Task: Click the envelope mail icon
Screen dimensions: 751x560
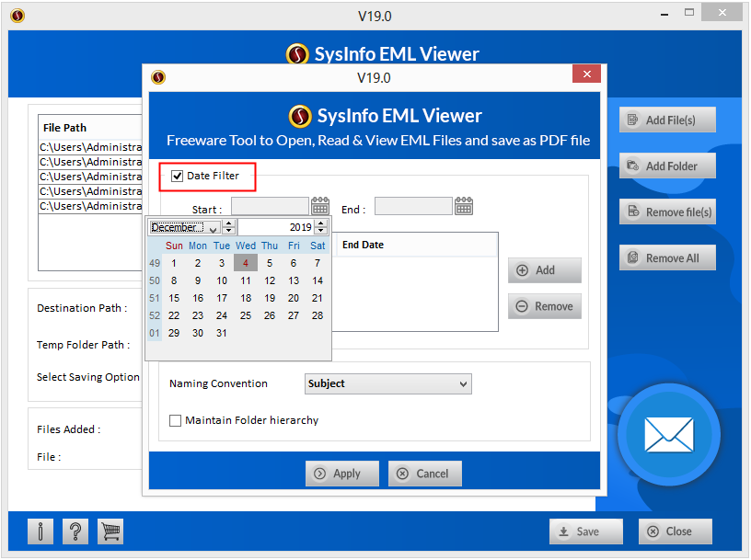Action: pos(668,435)
